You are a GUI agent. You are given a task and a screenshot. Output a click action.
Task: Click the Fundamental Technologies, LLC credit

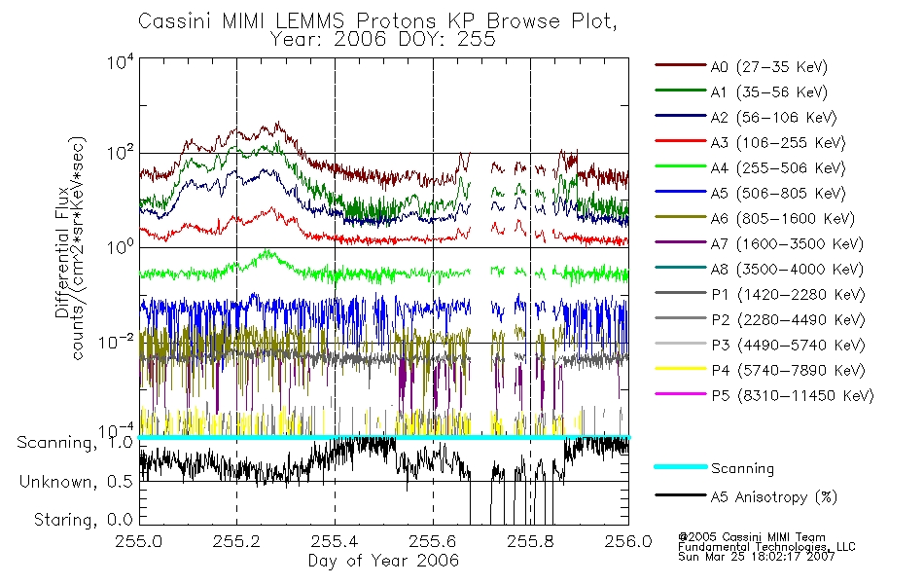tap(766, 547)
